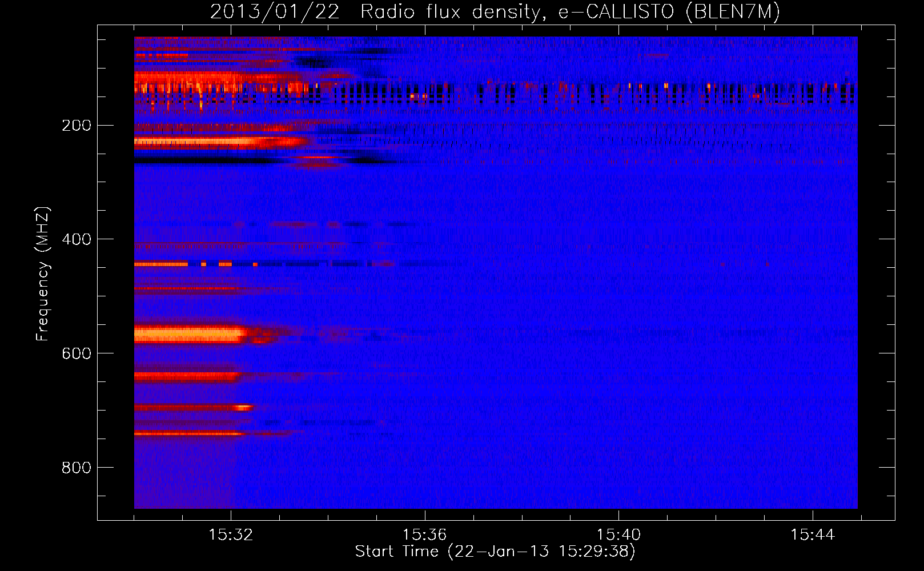Click the 400 frequency tick label

point(77,239)
